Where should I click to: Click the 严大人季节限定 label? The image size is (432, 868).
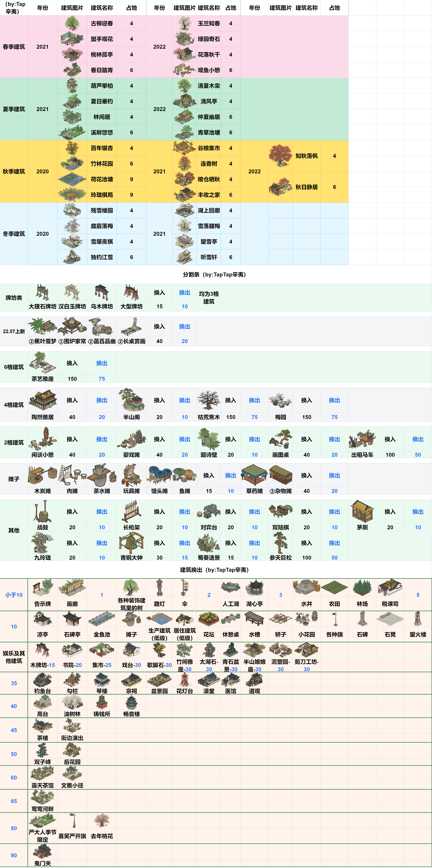pyautogui.click(x=42, y=836)
